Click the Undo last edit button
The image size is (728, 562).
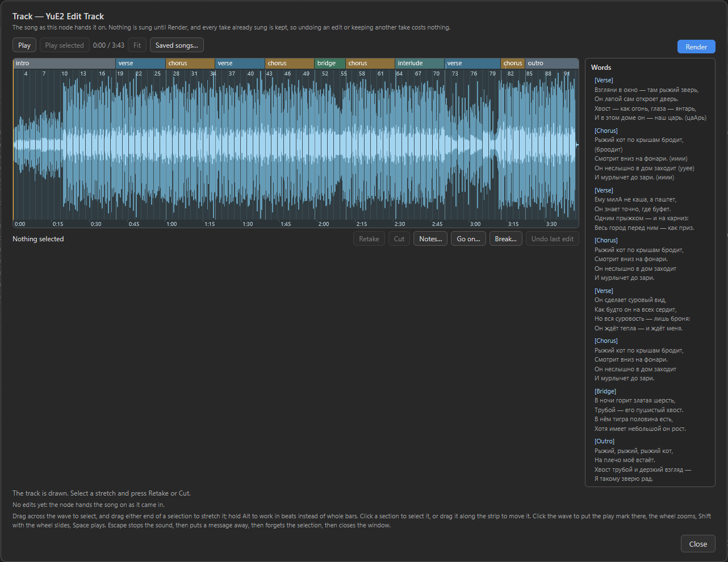[x=553, y=239]
